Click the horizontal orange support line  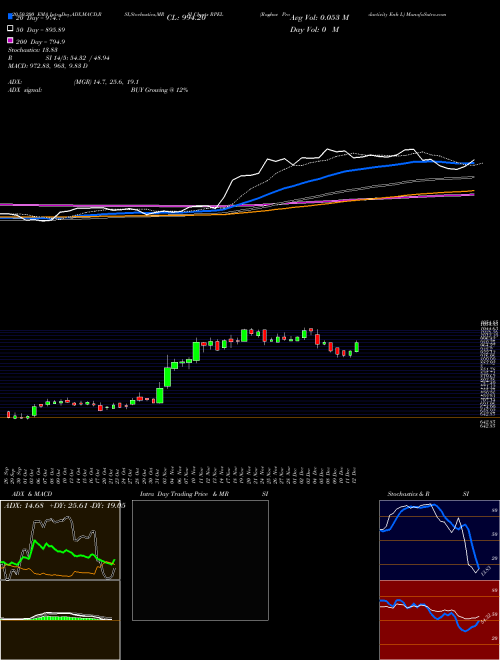250,418
